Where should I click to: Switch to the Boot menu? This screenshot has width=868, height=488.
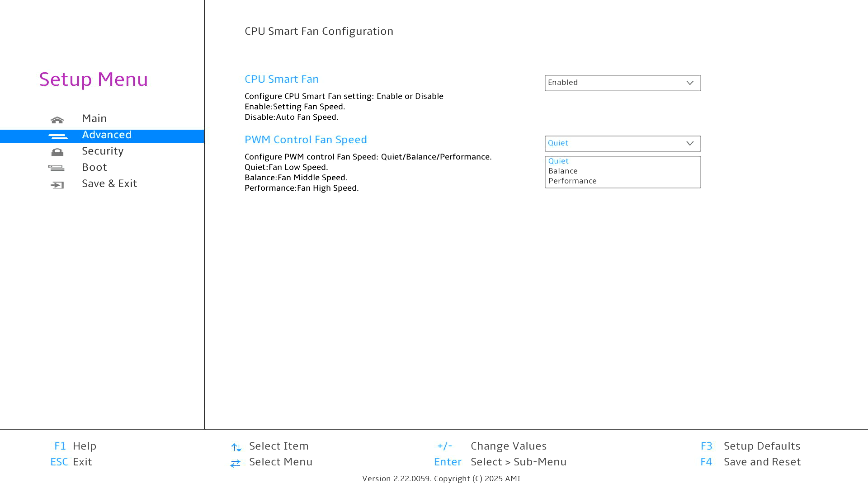pyautogui.click(x=94, y=167)
